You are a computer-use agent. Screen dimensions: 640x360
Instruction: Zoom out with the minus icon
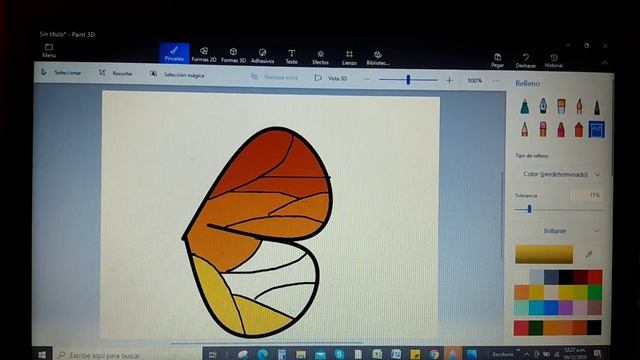367,79
